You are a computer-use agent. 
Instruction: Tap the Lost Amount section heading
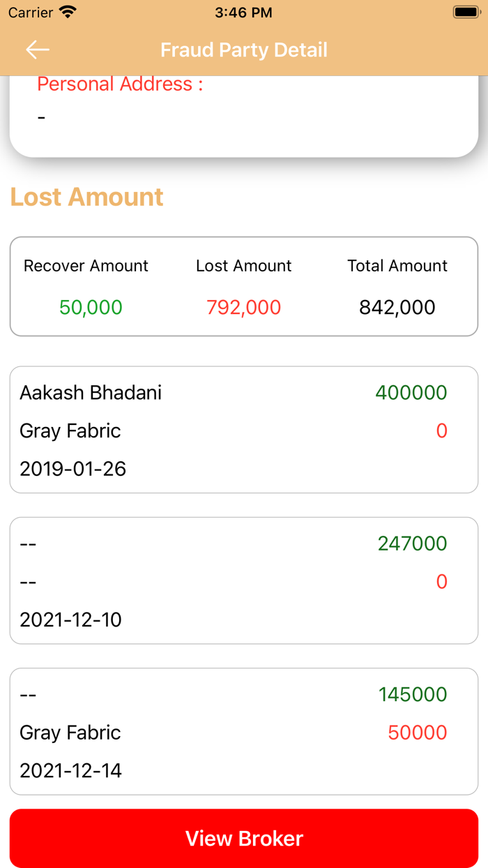pos(87,197)
